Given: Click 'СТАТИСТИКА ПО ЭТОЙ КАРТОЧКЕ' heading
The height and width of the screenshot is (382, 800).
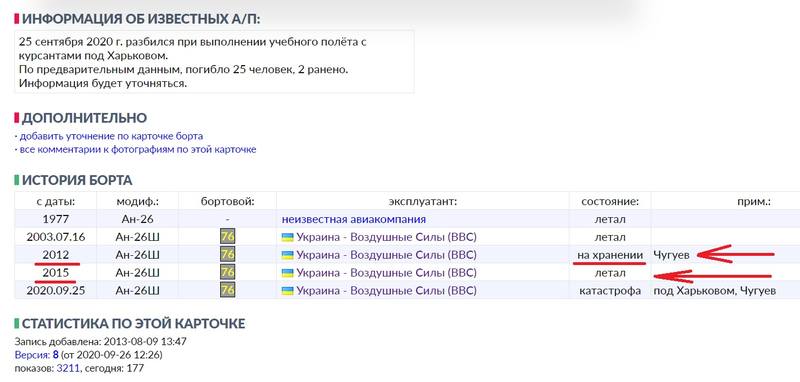Looking at the screenshot, I should pyautogui.click(x=133, y=324).
